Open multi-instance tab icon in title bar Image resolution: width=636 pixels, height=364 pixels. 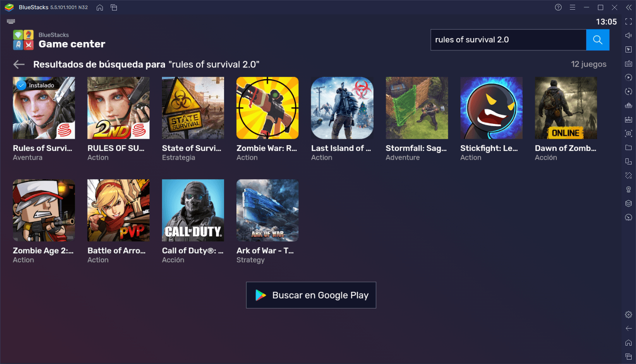point(114,7)
